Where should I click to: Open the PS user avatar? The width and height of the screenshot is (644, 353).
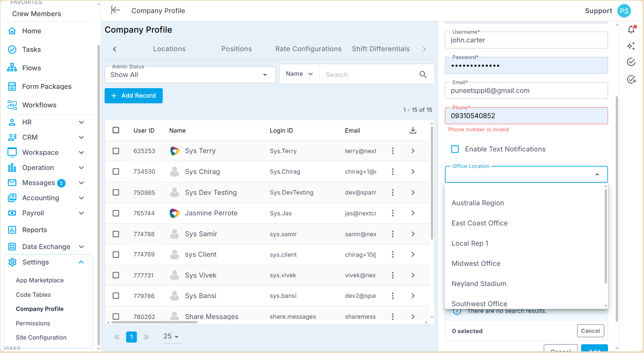tap(624, 11)
